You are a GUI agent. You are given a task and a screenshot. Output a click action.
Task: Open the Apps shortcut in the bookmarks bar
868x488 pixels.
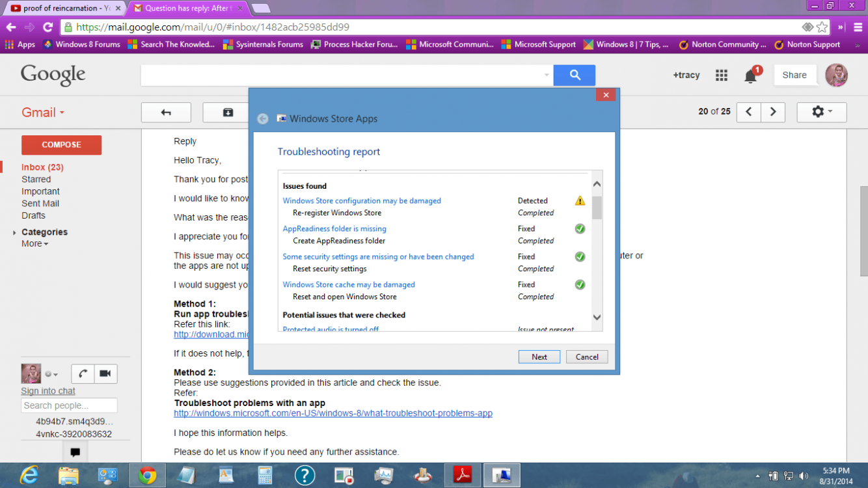(x=20, y=44)
